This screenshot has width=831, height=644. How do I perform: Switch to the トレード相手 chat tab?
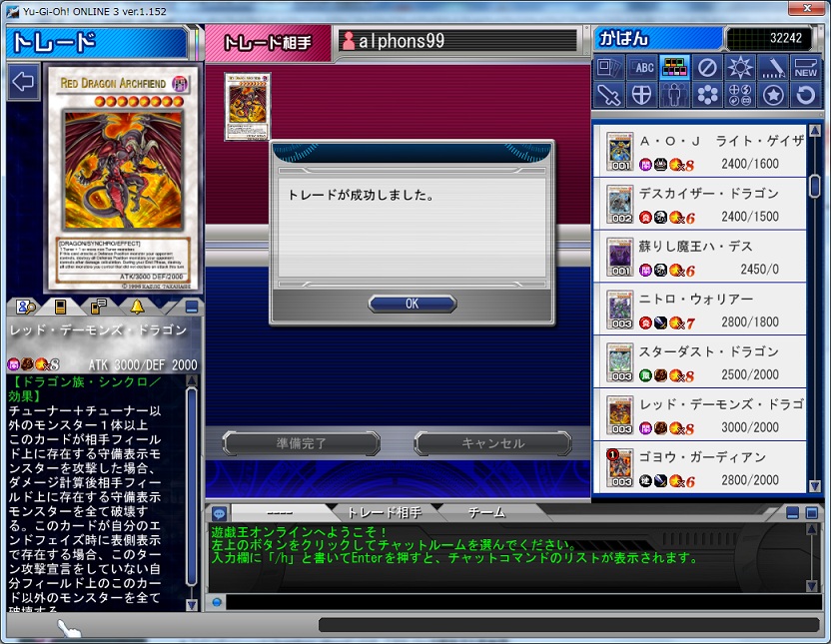[x=384, y=512]
